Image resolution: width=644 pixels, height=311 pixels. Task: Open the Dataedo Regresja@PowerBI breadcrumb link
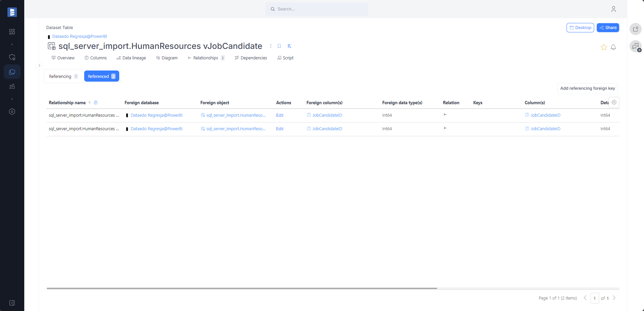coord(79,36)
